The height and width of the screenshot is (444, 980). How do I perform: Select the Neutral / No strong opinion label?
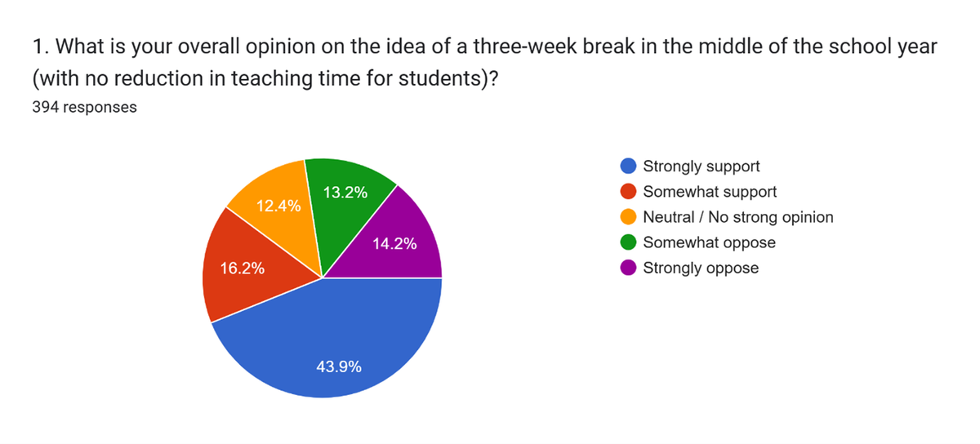click(x=738, y=217)
